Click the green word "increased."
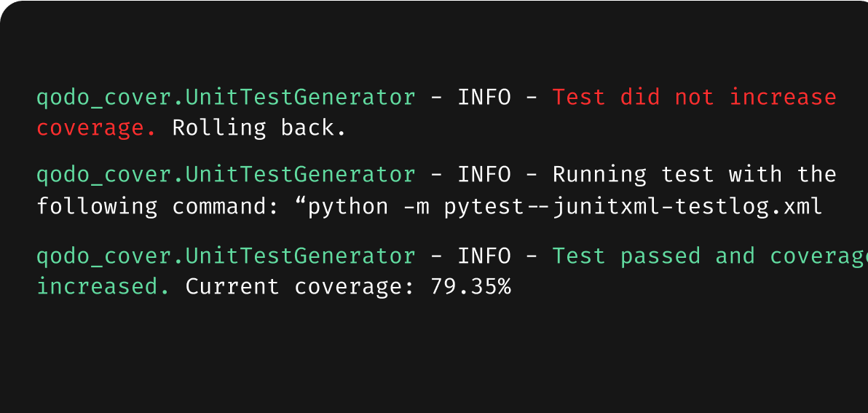This screenshot has height=413, width=868. tap(103, 287)
